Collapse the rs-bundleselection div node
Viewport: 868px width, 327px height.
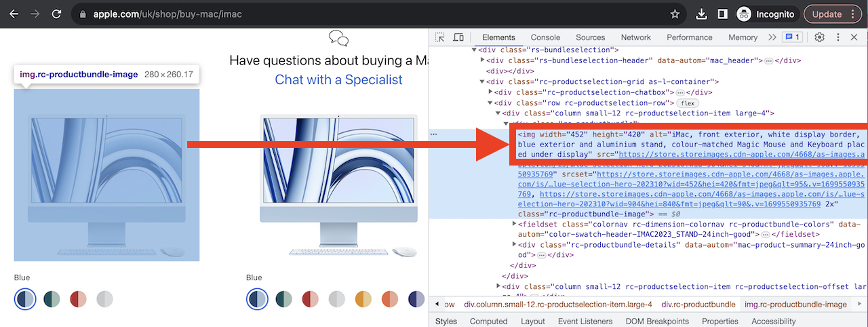coord(474,50)
